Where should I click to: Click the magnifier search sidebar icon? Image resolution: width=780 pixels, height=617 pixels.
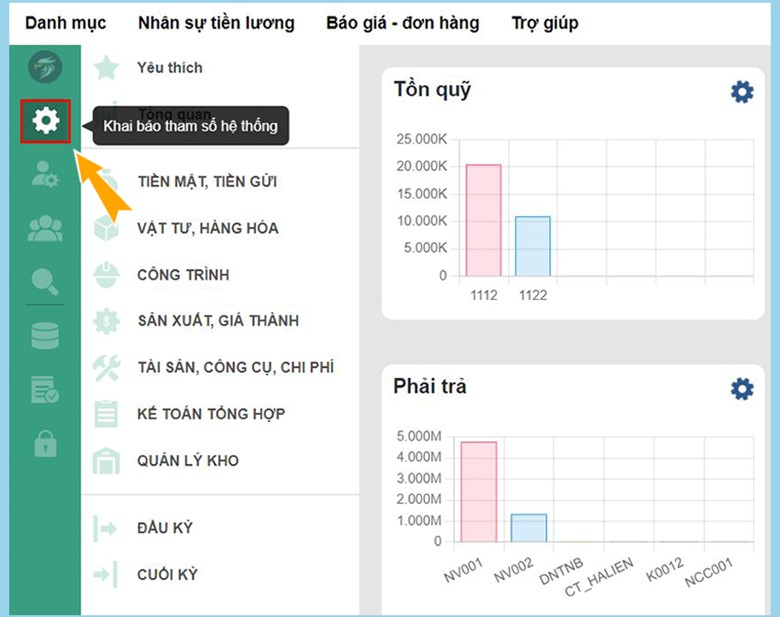[x=45, y=282]
